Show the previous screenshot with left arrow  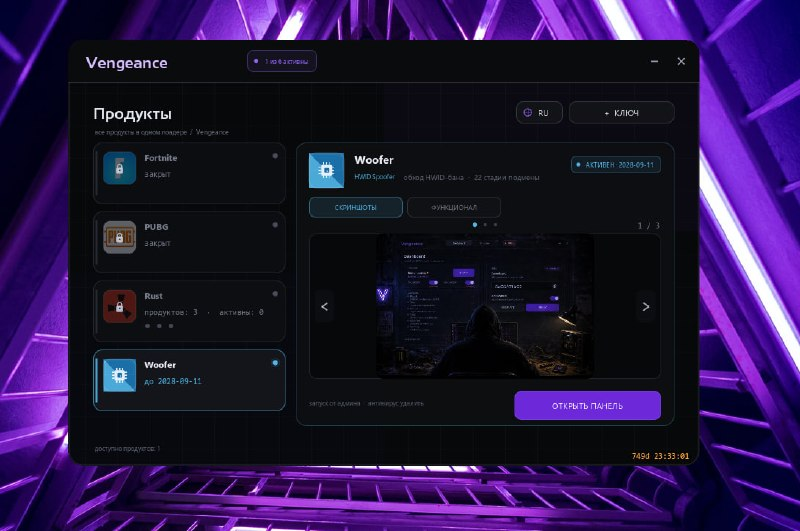pos(324,307)
